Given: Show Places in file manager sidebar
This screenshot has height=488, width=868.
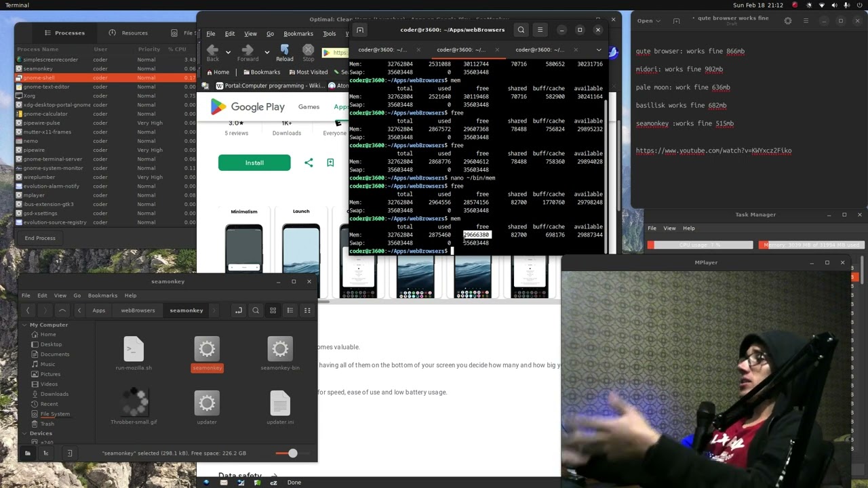Looking at the screenshot, I should pyautogui.click(x=27, y=453).
